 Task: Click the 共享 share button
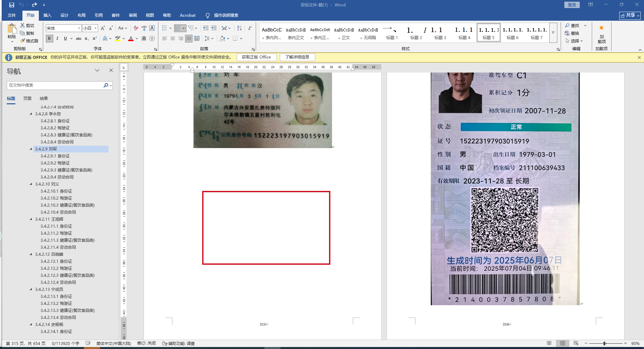point(630,15)
